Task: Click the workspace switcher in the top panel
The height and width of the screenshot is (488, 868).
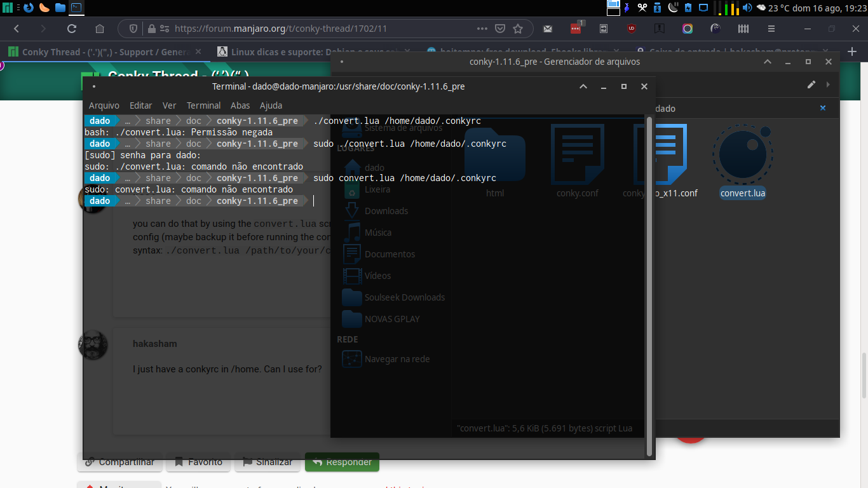Action: coord(613,8)
